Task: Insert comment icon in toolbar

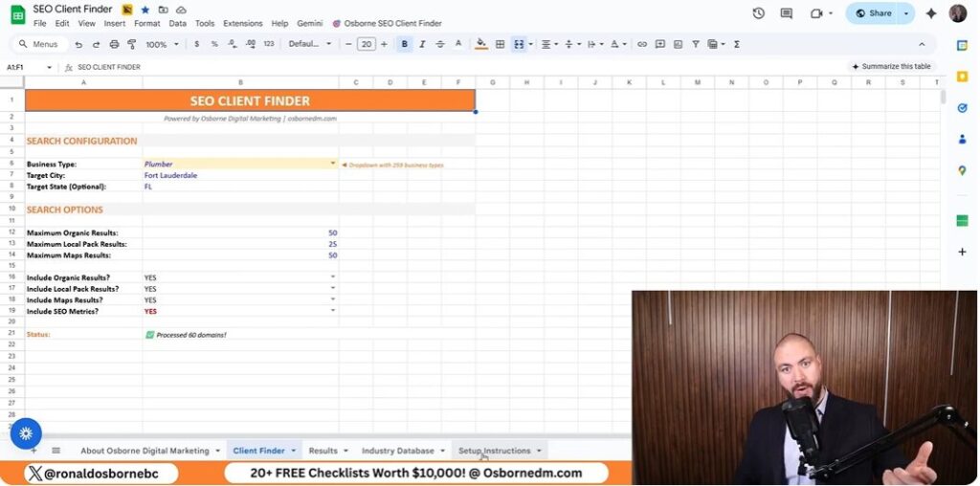Action: coord(660,44)
